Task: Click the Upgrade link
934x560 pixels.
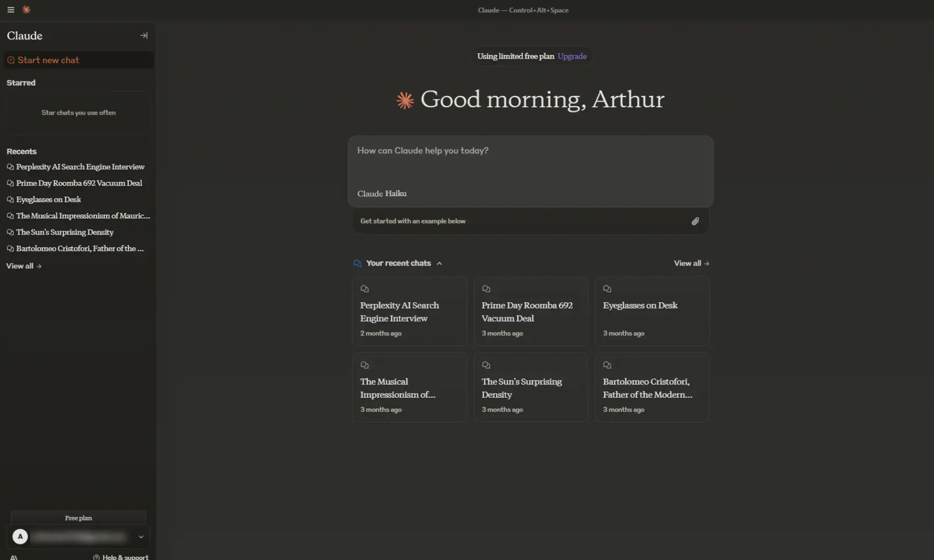Action: click(x=572, y=56)
